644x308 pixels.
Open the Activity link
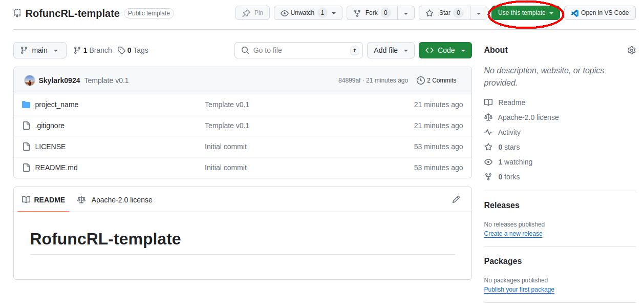(502, 132)
